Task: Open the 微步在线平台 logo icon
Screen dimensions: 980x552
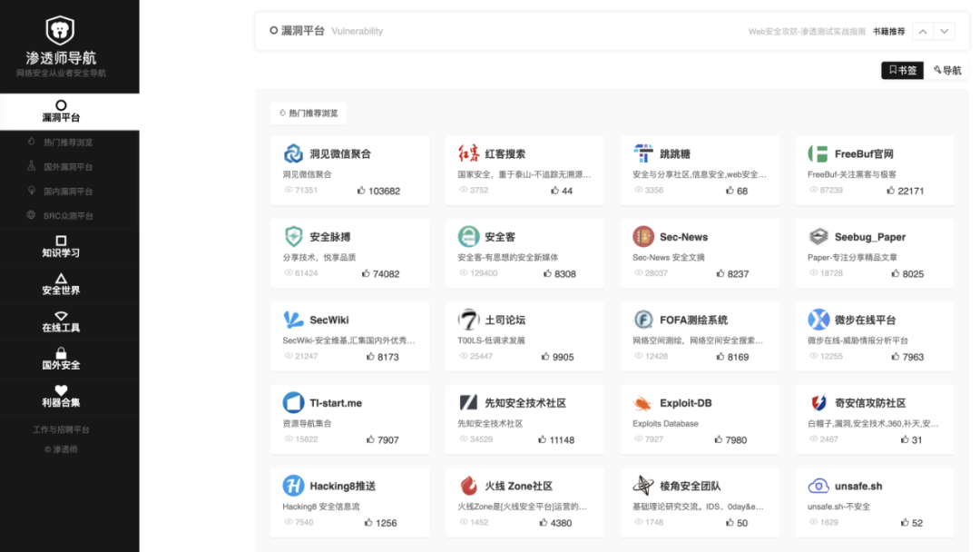Action: click(x=818, y=320)
